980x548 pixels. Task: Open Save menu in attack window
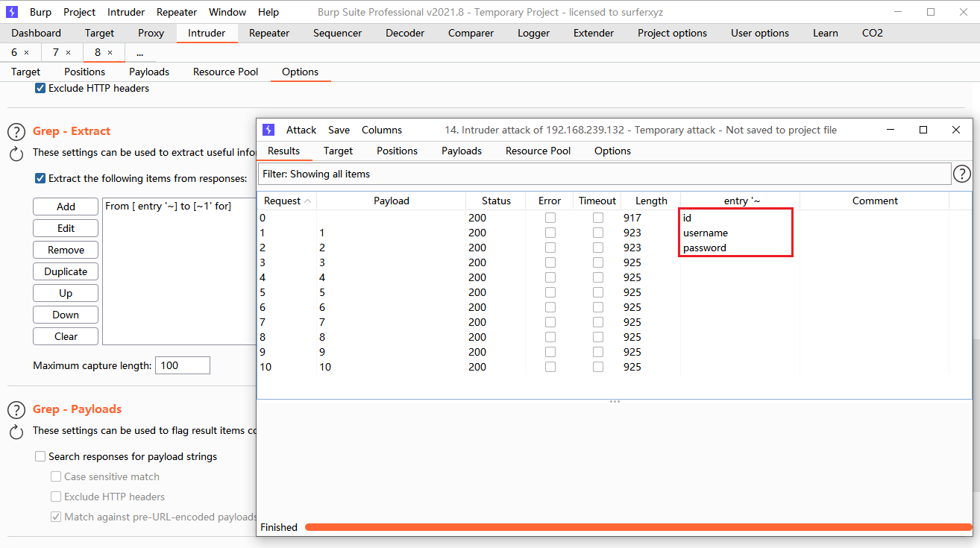[x=339, y=130]
